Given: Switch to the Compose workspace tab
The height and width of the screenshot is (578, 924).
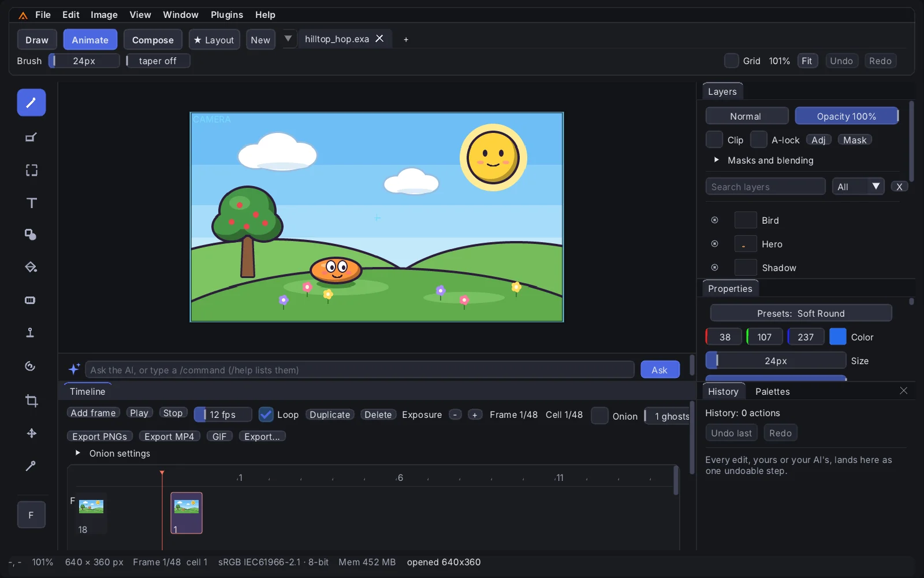Looking at the screenshot, I should 152,40.
